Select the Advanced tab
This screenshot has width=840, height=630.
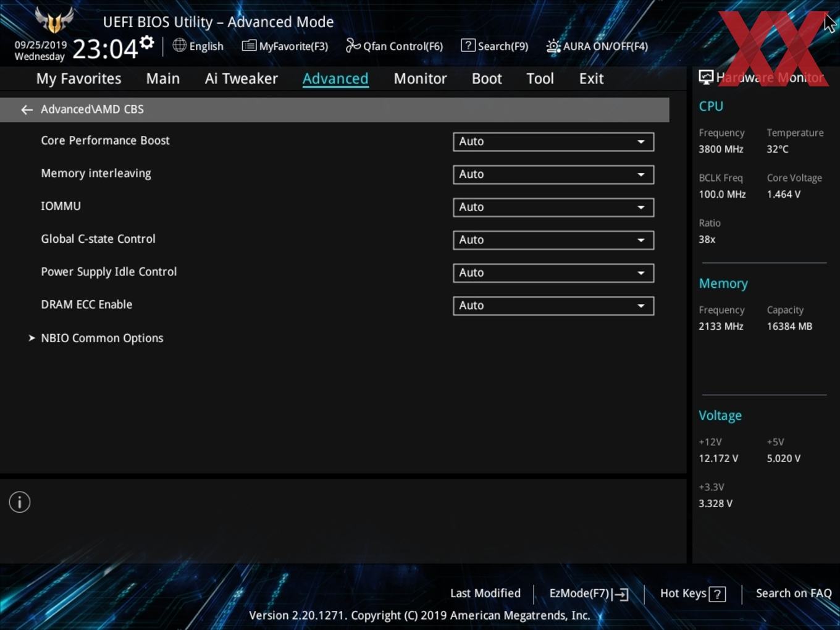click(335, 78)
